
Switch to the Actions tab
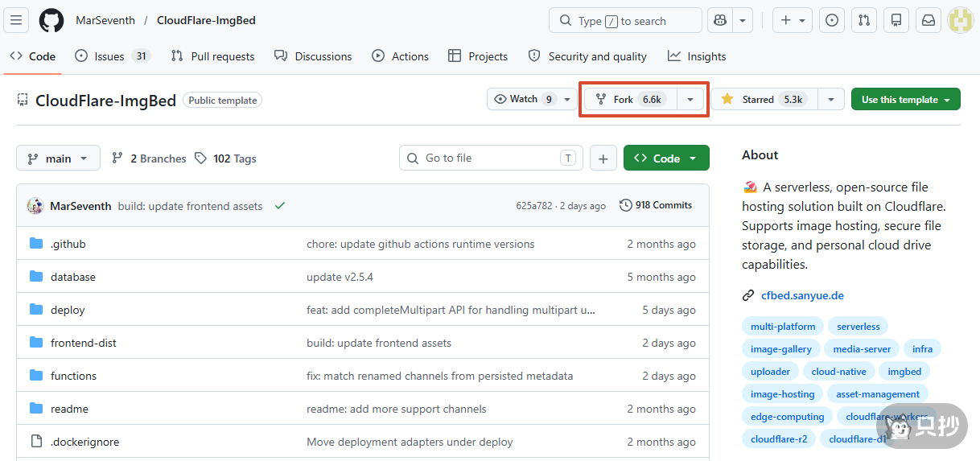[x=400, y=56]
